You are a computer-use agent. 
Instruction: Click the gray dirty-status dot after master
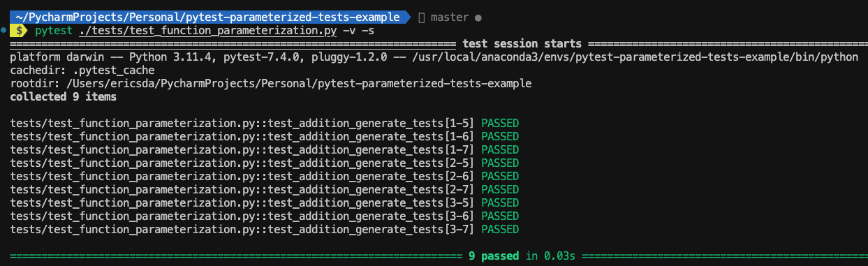(477, 17)
